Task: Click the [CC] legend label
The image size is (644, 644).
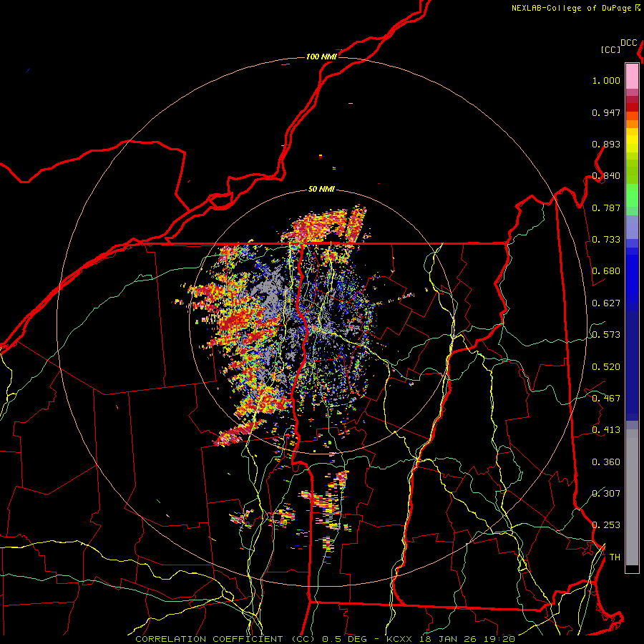Action: point(610,49)
